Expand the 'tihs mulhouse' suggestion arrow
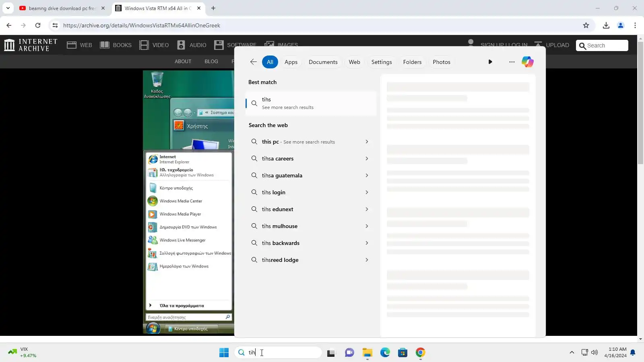The image size is (644, 362). (367, 226)
